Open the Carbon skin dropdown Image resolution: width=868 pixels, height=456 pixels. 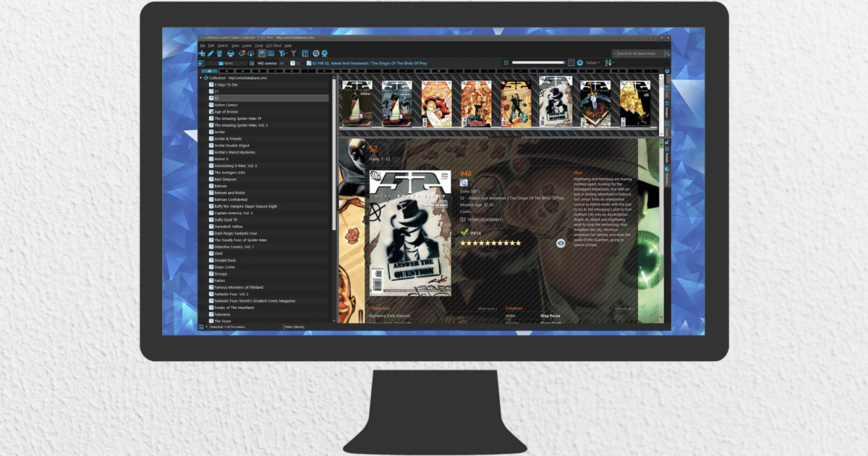click(x=593, y=63)
